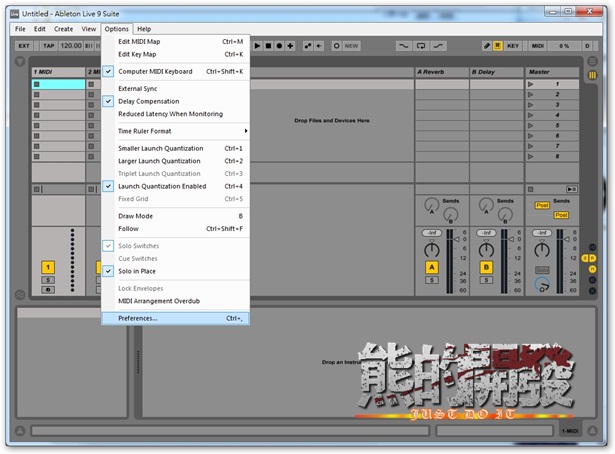The image size is (615, 454).
Task: Switch to Session view with yellow bars icon
Action: click(592, 75)
